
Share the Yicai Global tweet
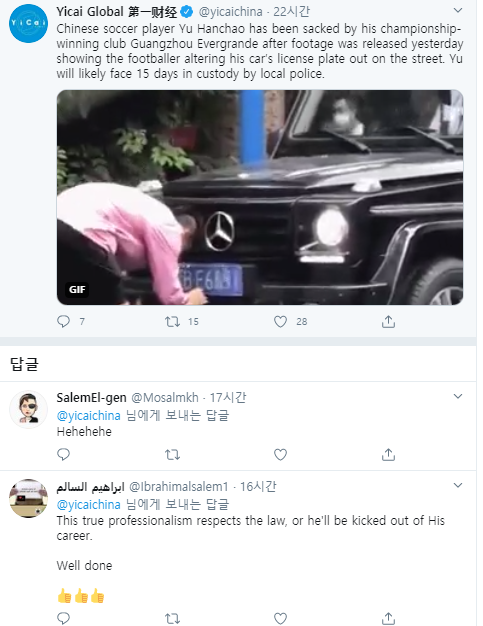tap(388, 321)
